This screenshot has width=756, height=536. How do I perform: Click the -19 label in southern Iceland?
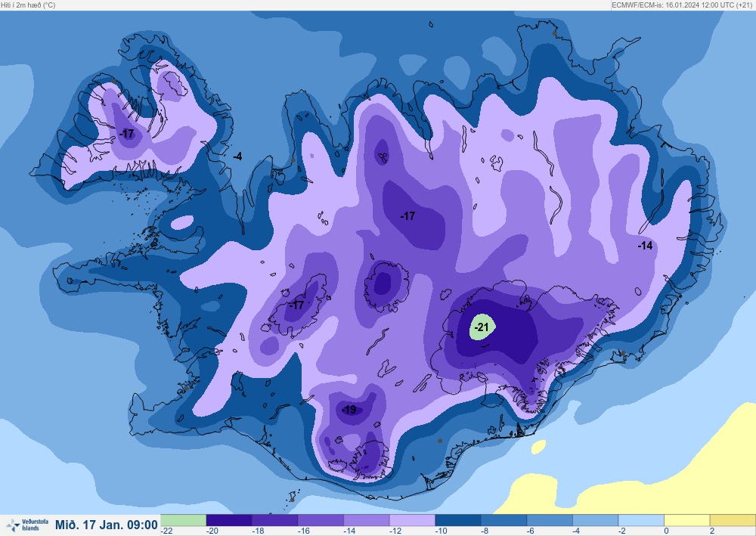(349, 410)
